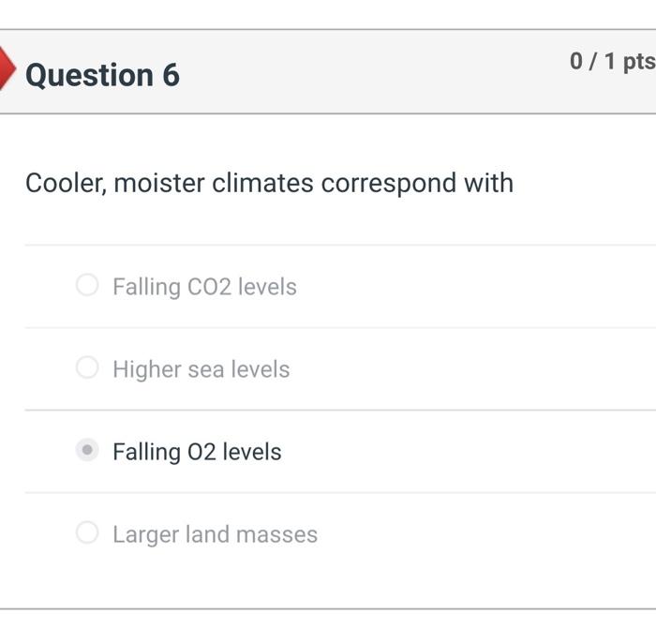
Task: Click the "Falling CO2 levels" answer text
Action: coord(204,287)
